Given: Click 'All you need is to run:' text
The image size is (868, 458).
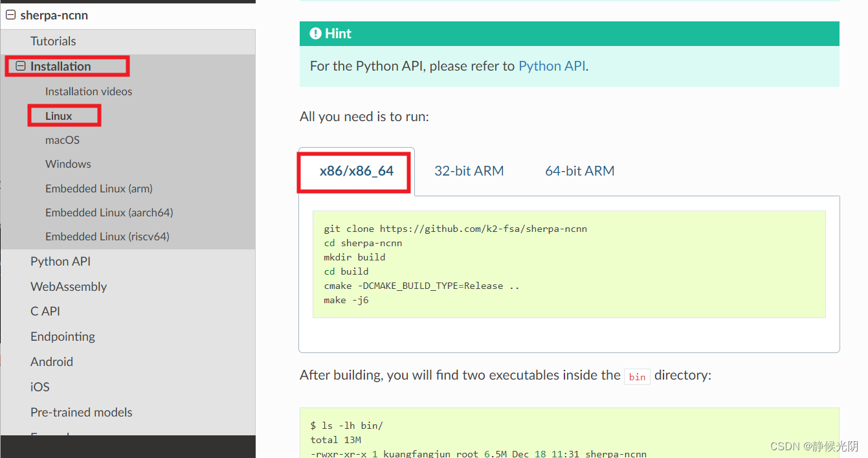Looking at the screenshot, I should pyautogui.click(x=364, y=117).
